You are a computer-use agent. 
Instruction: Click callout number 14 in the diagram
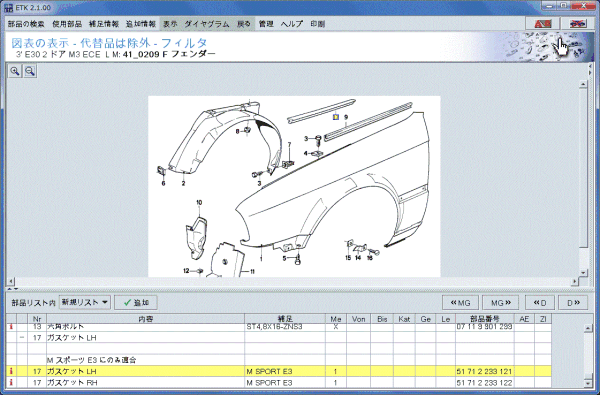pyautogui.click(x=358, y=258)
